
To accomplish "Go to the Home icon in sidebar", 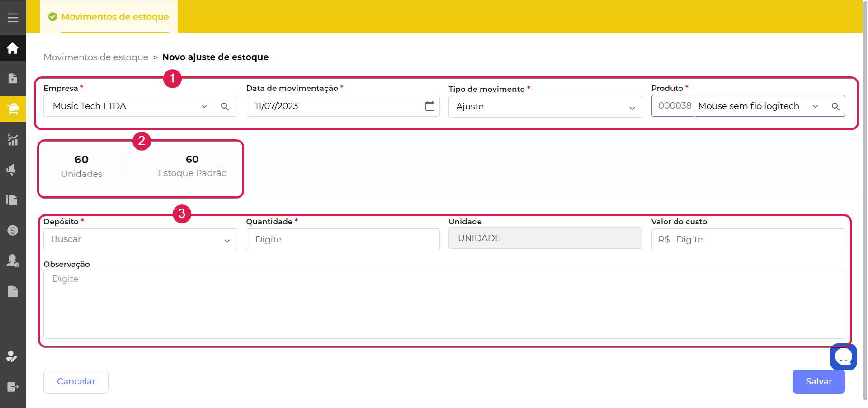I will (13, 48).
